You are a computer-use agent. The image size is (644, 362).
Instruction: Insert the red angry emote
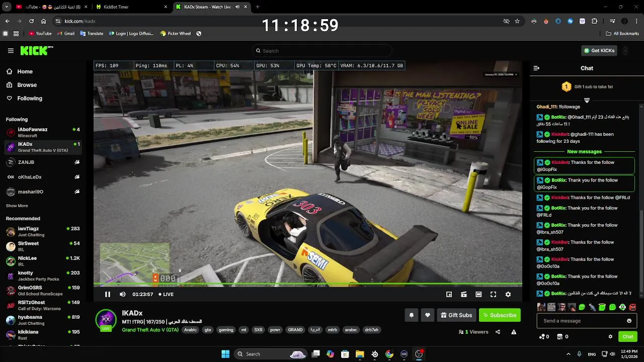pos(632,307)
